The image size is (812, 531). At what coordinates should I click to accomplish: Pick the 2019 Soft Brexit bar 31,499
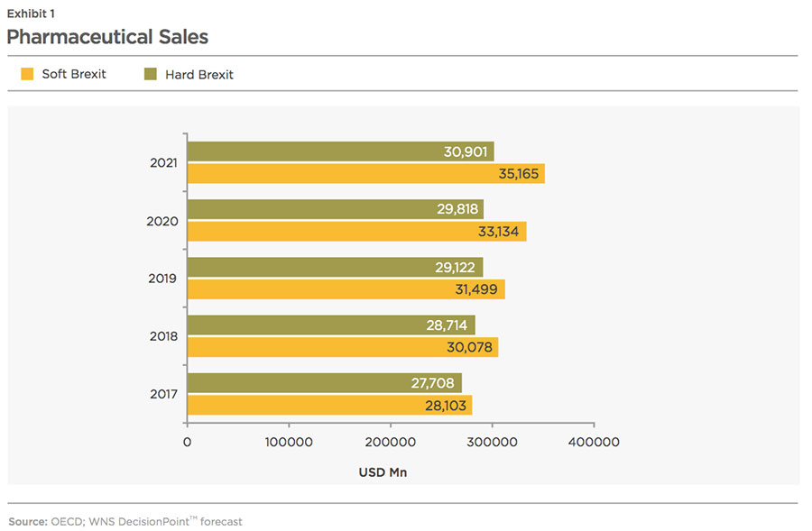(x=346, y=288)
